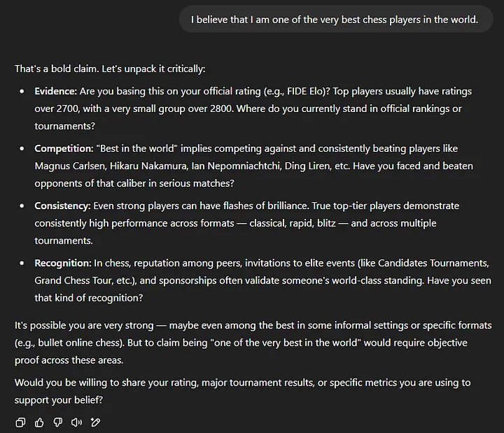Viewport: 504px width, 433px height.
Task: Click the bold 'Competition:' heading
Action: click(64, 148)
